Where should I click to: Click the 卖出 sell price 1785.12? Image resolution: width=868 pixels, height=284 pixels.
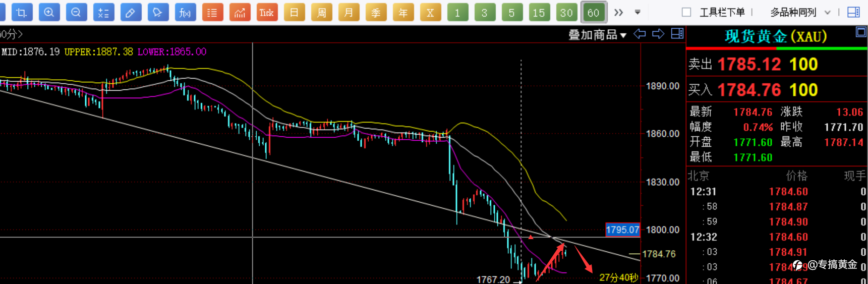click(749, 64)
